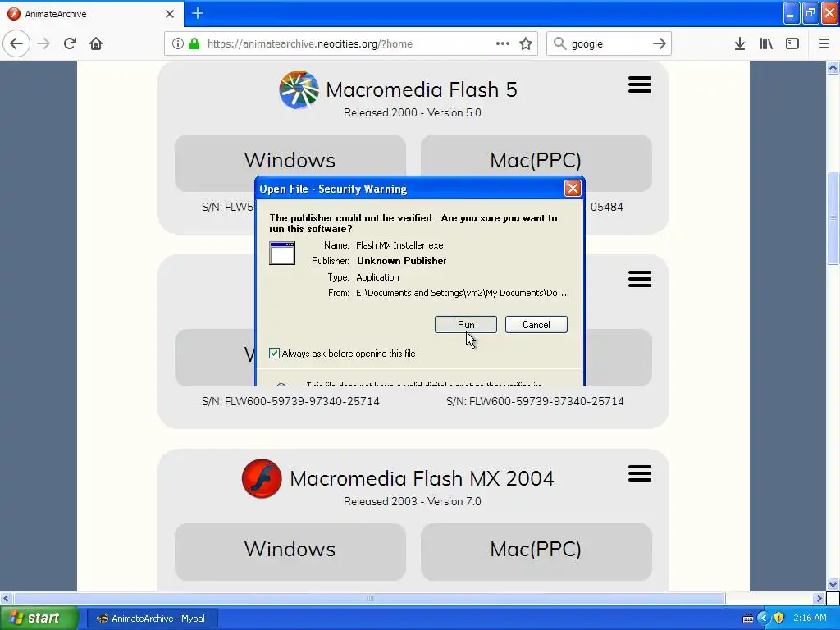The height and width of the screenshot is (630, 840).
Task: Click the Flash MX Installer.exe file name
Action: 399,245
